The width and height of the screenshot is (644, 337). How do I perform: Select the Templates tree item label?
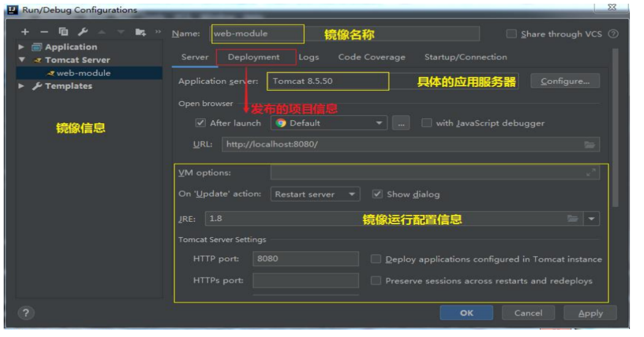pyautogui.click(x=68, y=86)
